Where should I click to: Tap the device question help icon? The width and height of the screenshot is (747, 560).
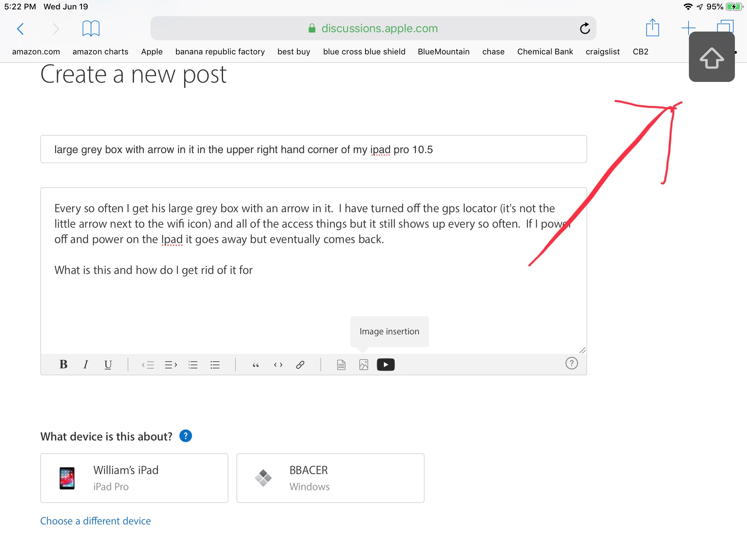coord(185,436)
